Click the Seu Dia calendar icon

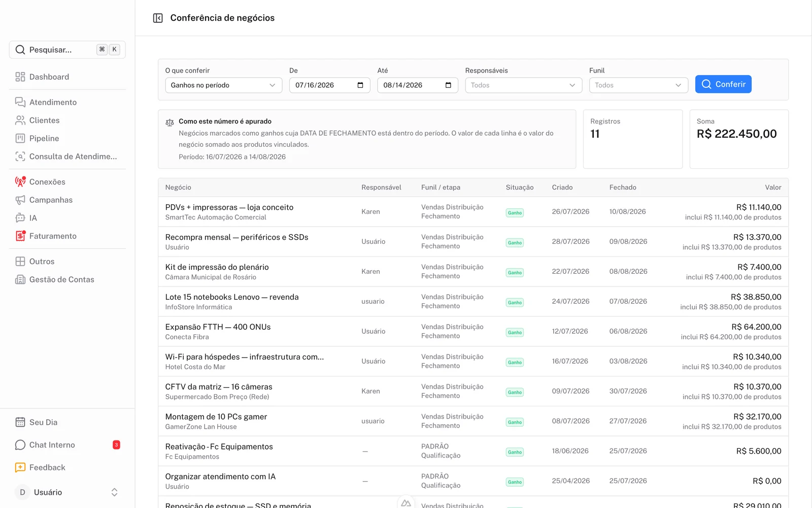20,422
